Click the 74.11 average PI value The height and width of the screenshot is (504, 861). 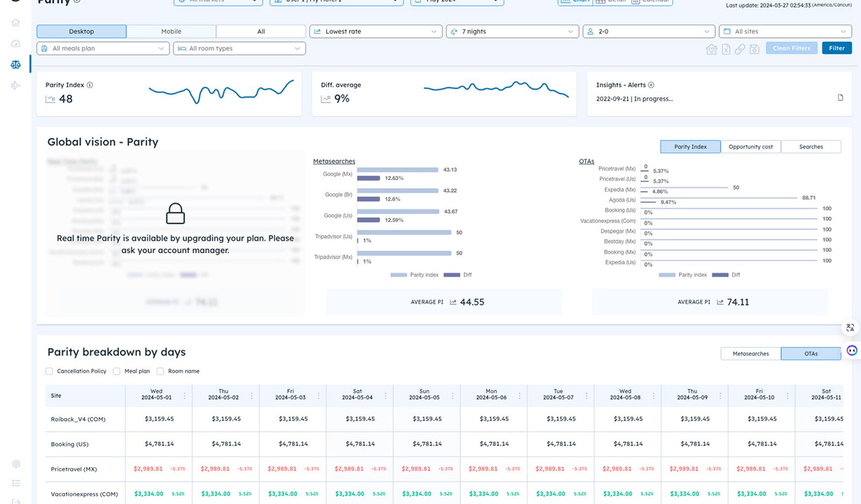[x=738, y=302]
